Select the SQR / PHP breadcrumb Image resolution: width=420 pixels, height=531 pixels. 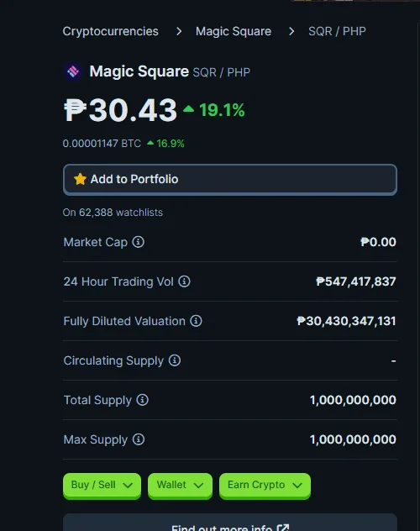337,31
